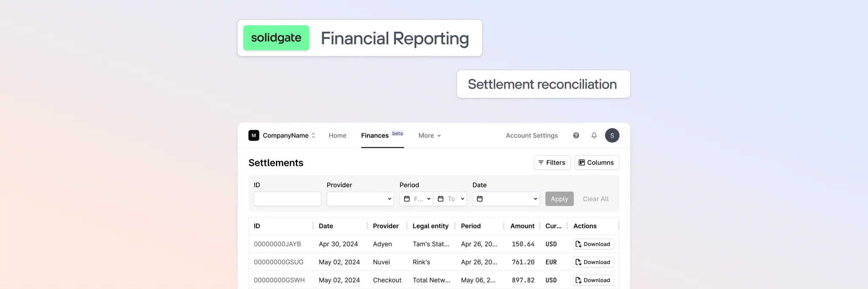Click the EUR currency cell
The height and width of the screenshot is (289, 868).
point(551,262)
